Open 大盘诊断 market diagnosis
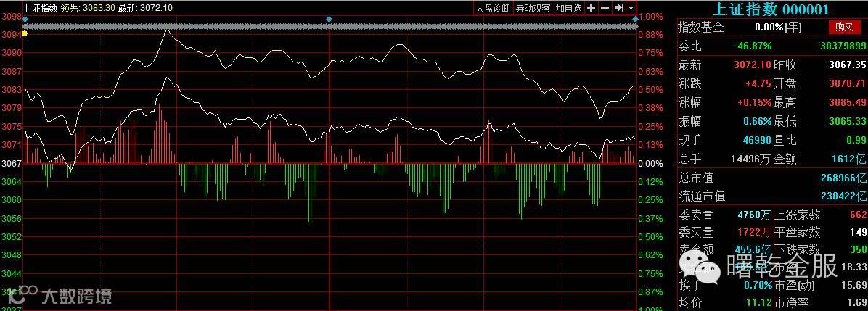The height and width of the screenshot is (311, 868). [x=494, y=8]
